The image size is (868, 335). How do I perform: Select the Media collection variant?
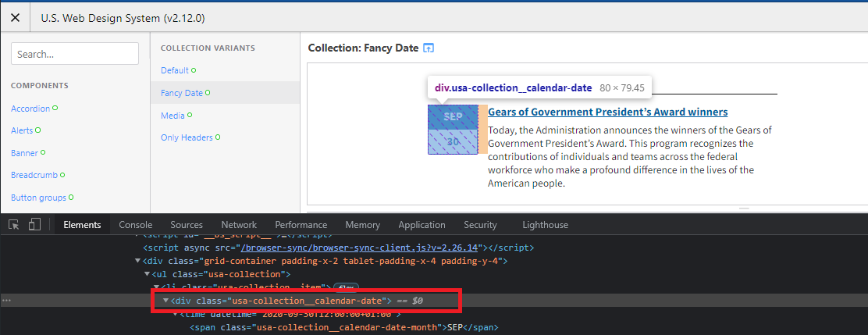click(x=173, y=115)
